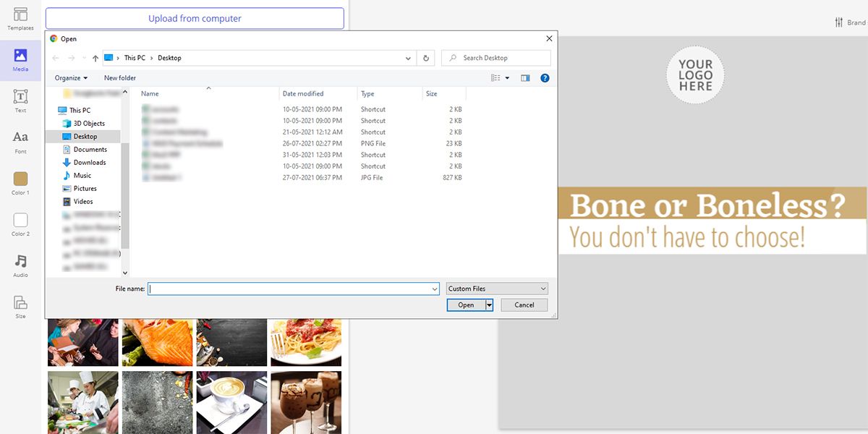Select the chefs in kitchen thumbnail
The width and height of the screenshot is (868, 434).
tap(83, 402)
